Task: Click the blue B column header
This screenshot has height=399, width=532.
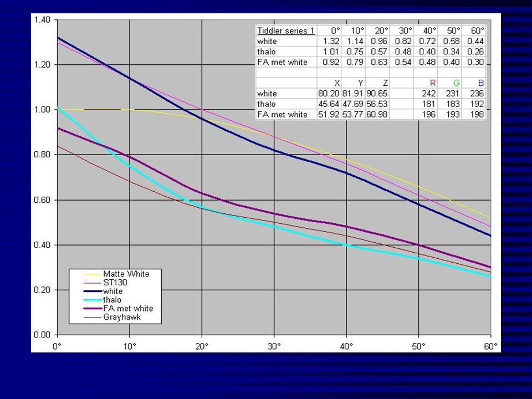Action: [481, 83]
